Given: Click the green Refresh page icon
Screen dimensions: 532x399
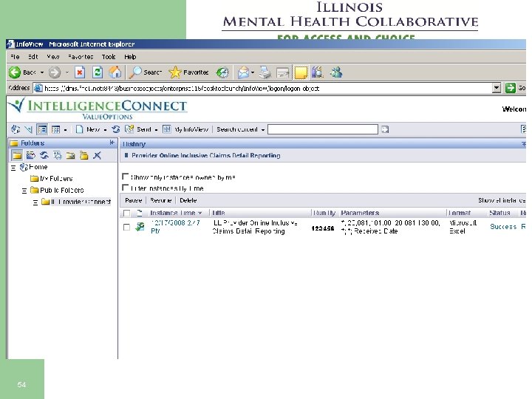Looking at the screenshot, I should [98, 72].
